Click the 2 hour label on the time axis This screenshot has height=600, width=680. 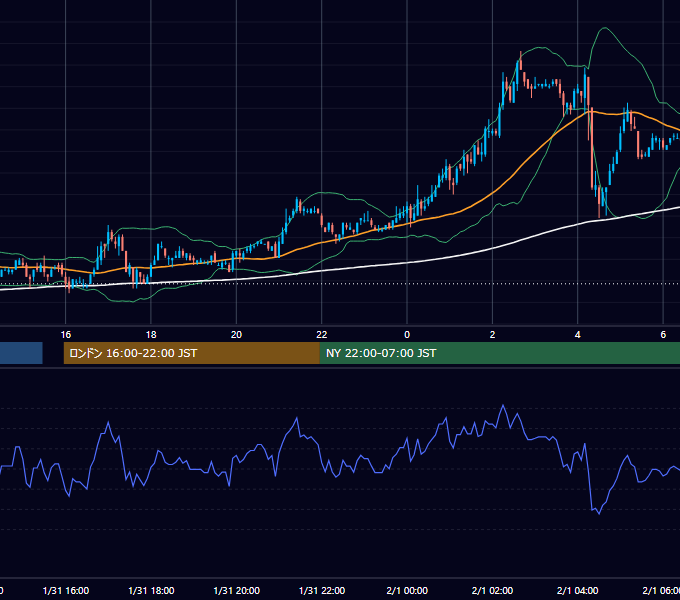tap(492, 335)
